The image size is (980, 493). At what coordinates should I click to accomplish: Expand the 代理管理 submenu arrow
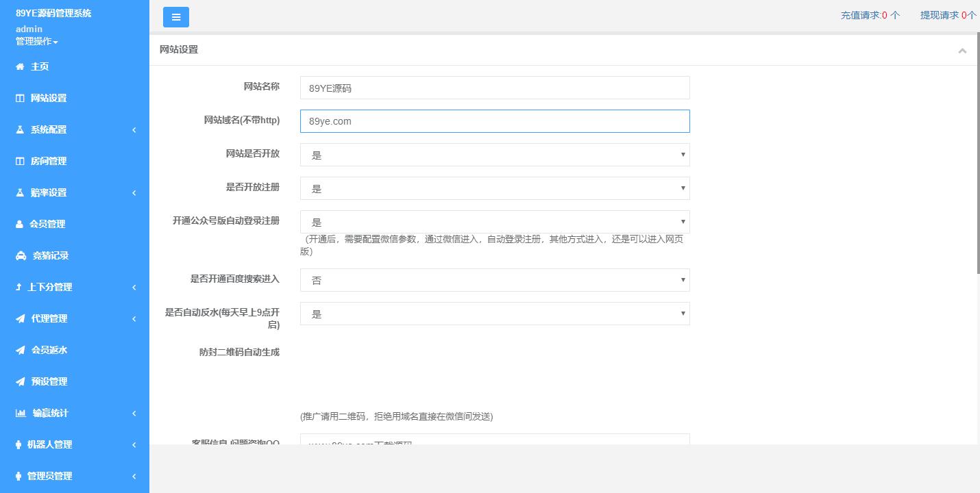(x=134, y=318)
